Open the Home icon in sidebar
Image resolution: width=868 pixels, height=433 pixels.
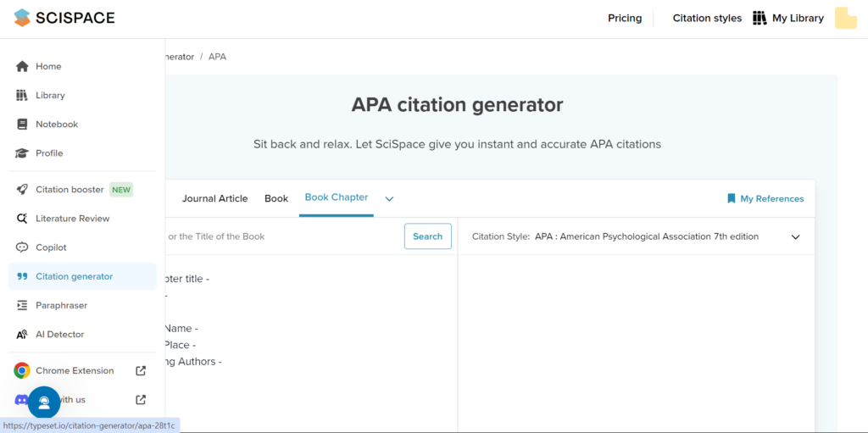click(22, 66)
